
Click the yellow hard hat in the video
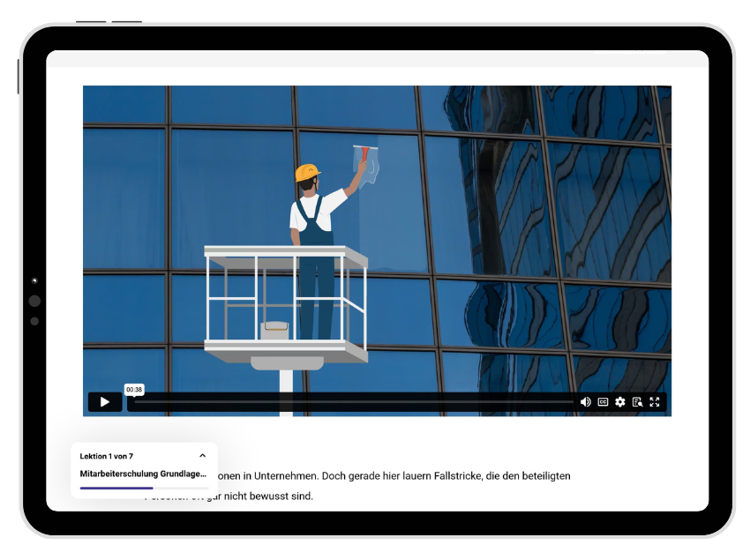(x=307, y=171)
